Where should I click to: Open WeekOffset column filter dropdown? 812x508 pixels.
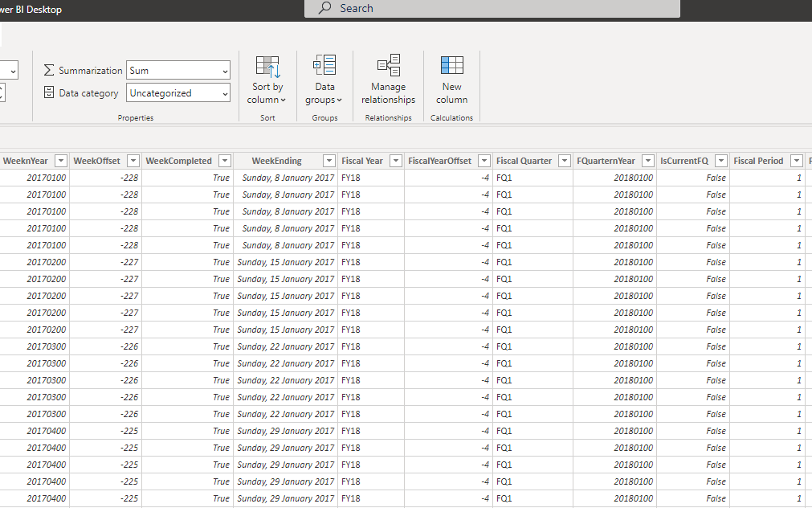click(133, 161)
